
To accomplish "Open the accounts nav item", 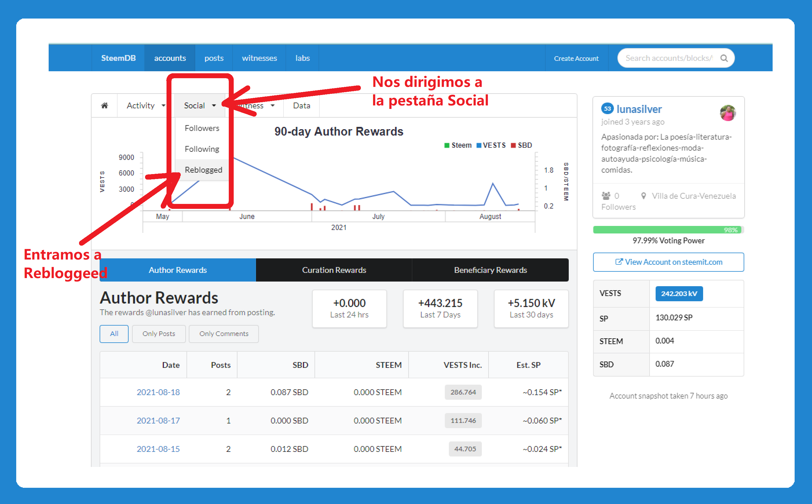I will 170,58.
